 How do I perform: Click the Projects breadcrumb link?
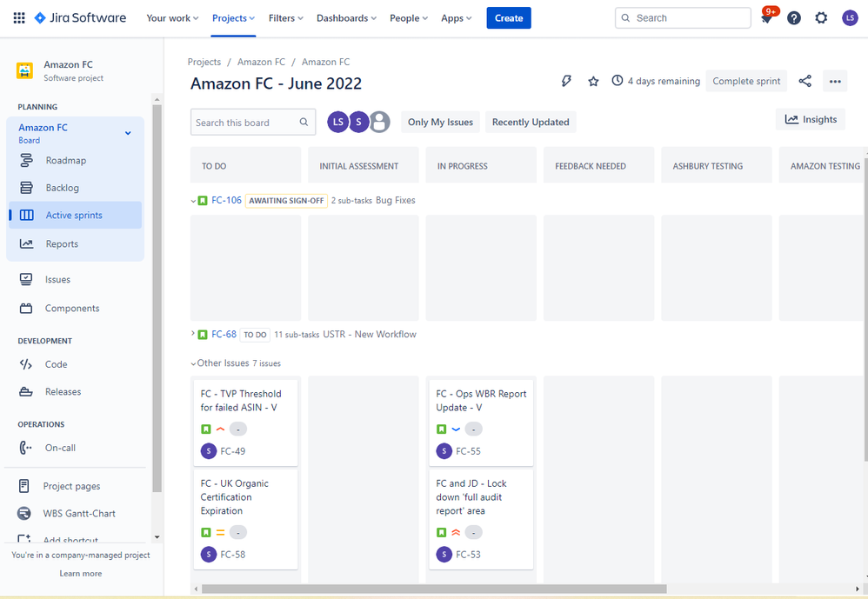[204, 62]
